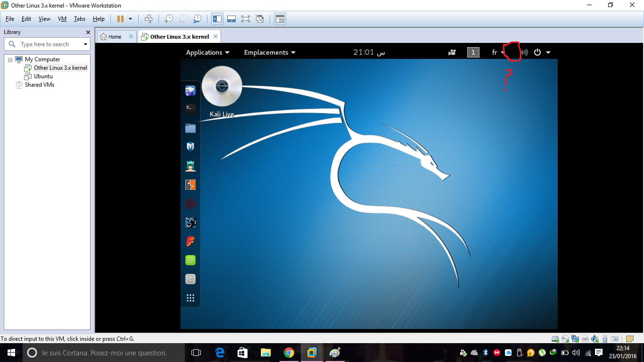Image resolution: width=644 pixels, height=362 pixels.
Task: Take a snapshot of this VM
Action: tap(168, 19)
